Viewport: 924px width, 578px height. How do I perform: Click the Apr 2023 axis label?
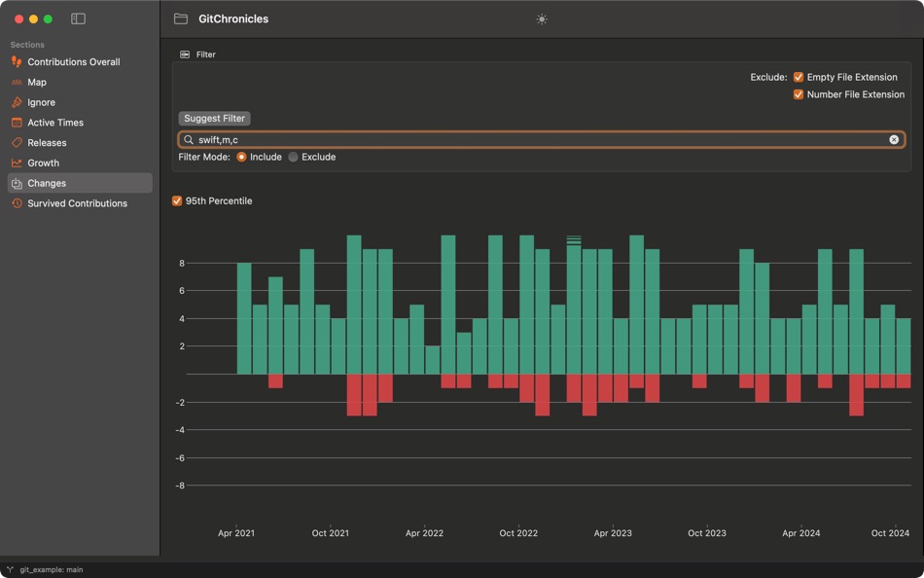[x=613, y=533]
